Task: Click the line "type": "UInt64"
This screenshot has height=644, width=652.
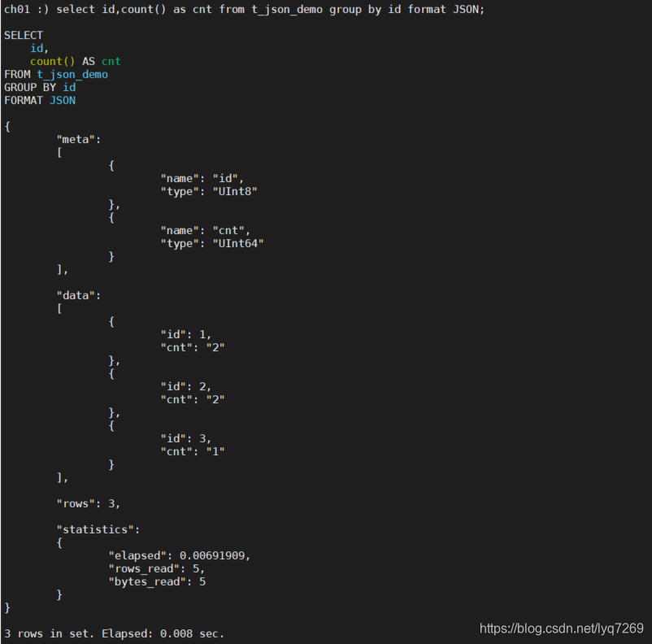Action: (212, 243)
